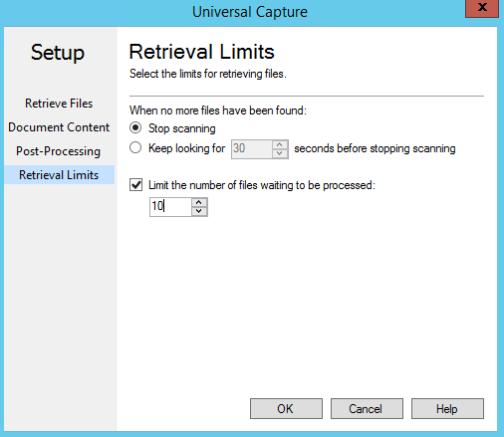Click the Stop scanning label text
Viewport: 504px width, 437px height.
(x=182, y=128)
